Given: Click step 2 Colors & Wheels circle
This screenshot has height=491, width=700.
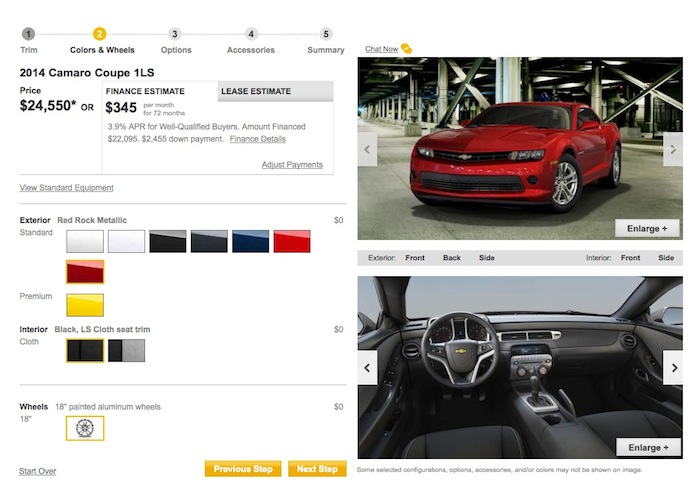Looking at the screenshot, I should point(100,34).
